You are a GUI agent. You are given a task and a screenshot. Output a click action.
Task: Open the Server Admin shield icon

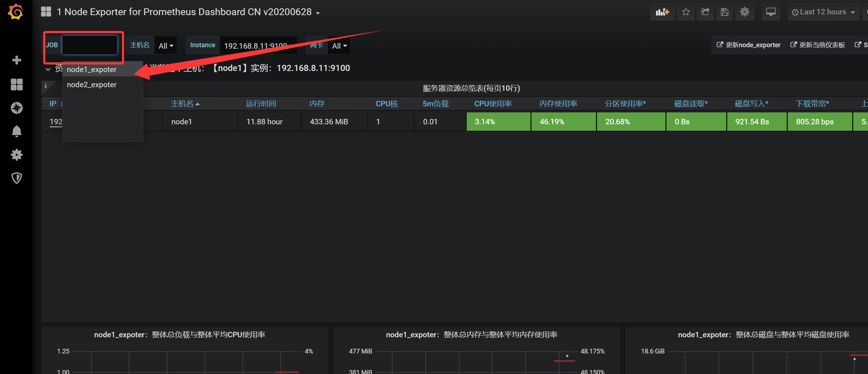(17, 178)
